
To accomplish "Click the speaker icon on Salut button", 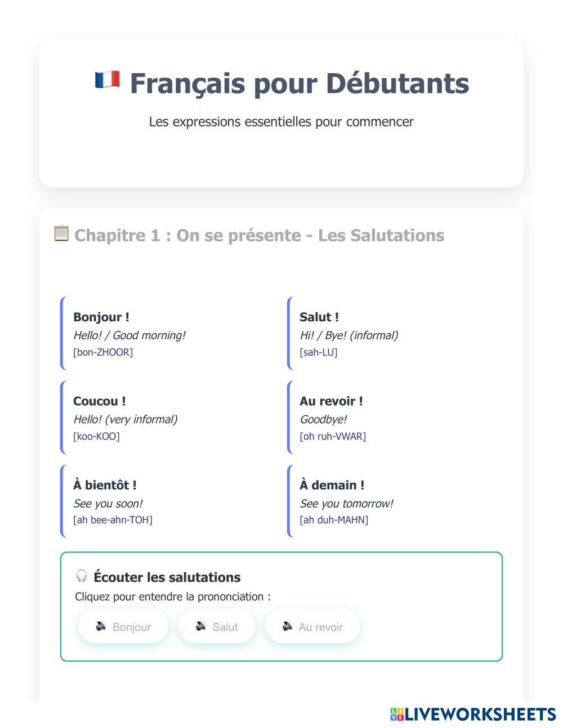I will pyautogui.click(x=201, y=626).
